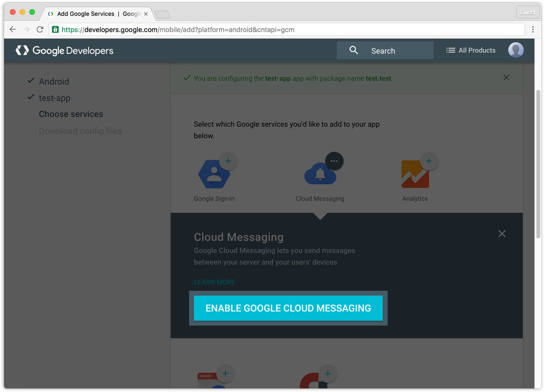
Task: Click the green secure lock icon
Action: pyautogui.click(x=55, y=30)
